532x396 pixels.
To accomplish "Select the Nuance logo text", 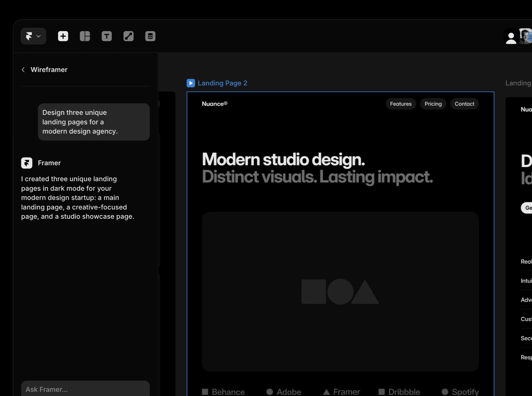I will tap(215, 104).
